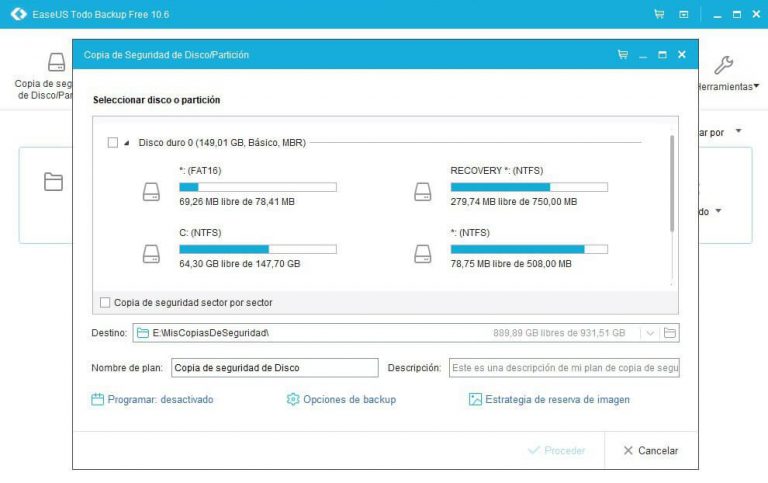Open Herramientas wrench icon menu

pos(723,65)
